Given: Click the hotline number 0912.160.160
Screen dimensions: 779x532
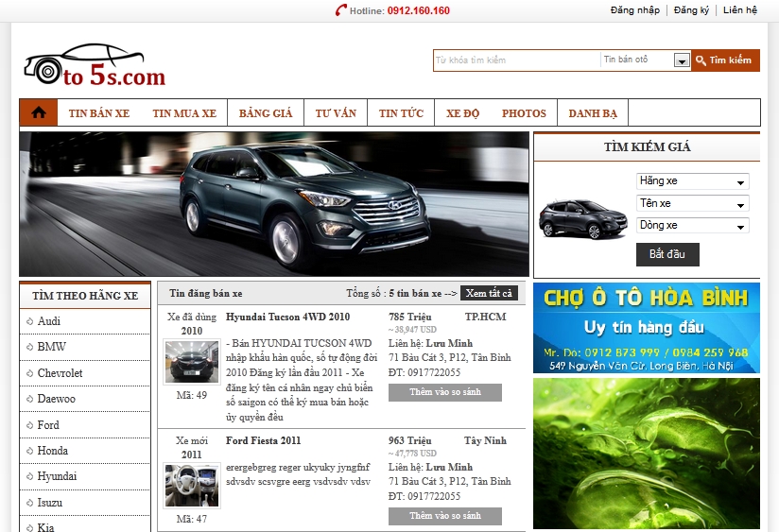Looking at the screenshot, I should coord(418,10).
